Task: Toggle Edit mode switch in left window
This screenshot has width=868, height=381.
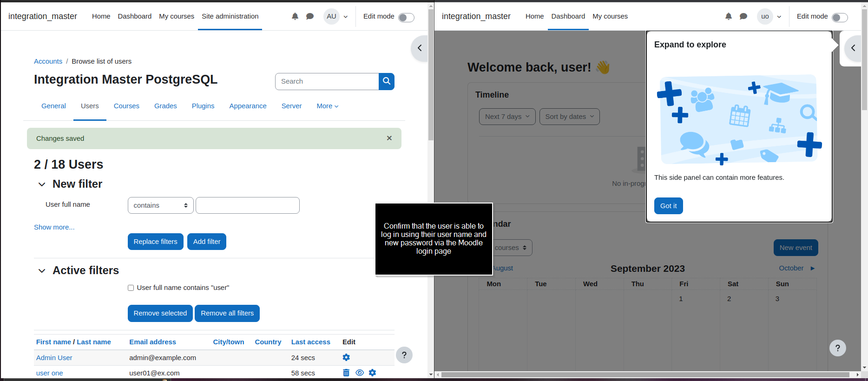Action: coord(406,17)
